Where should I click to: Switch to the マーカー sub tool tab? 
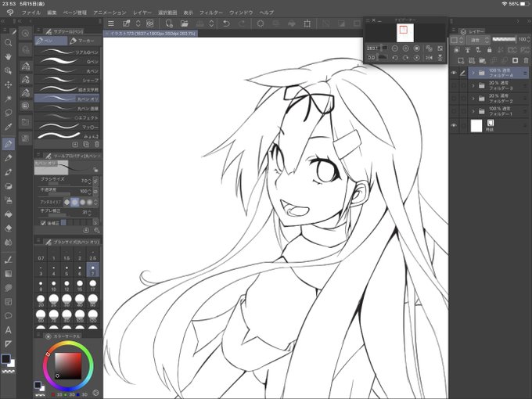pyautogui.click(x=83, y=41)
